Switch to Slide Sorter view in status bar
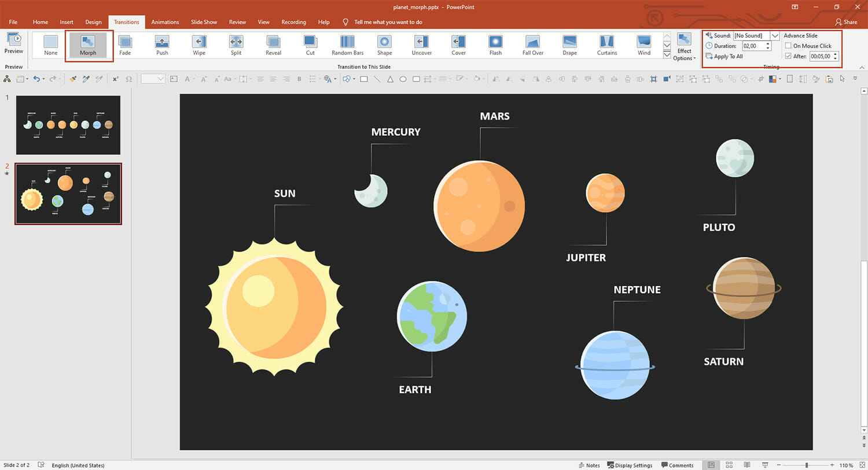 tap(729, 465)
